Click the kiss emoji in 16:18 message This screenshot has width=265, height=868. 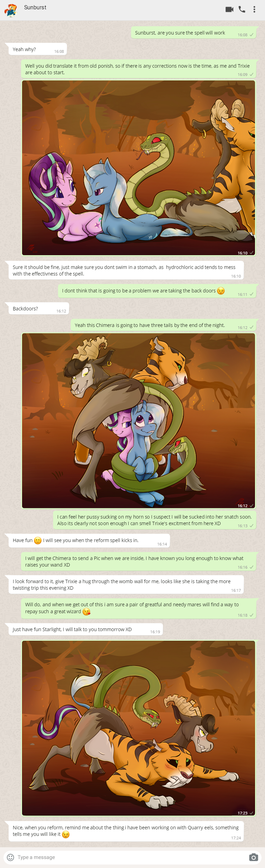[86, 611]
